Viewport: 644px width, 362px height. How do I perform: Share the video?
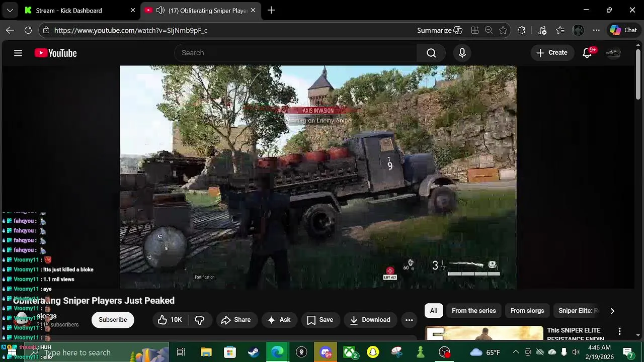click(235, 320)
